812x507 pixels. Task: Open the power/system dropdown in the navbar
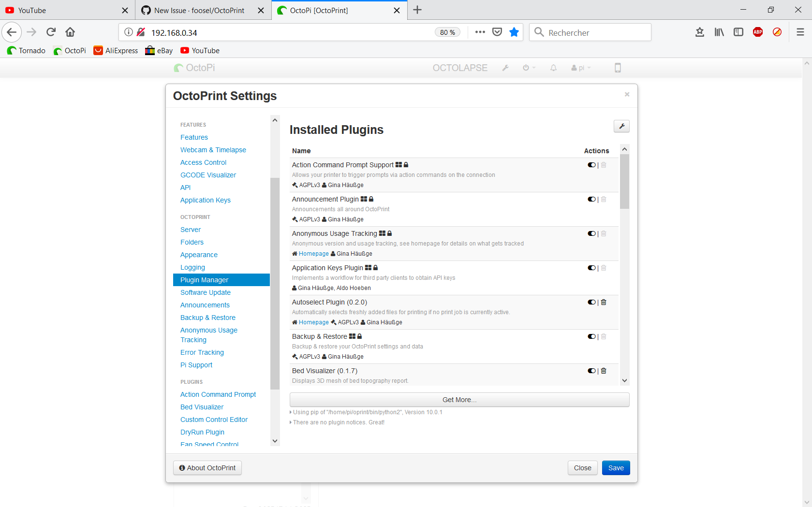pos(529,68)
